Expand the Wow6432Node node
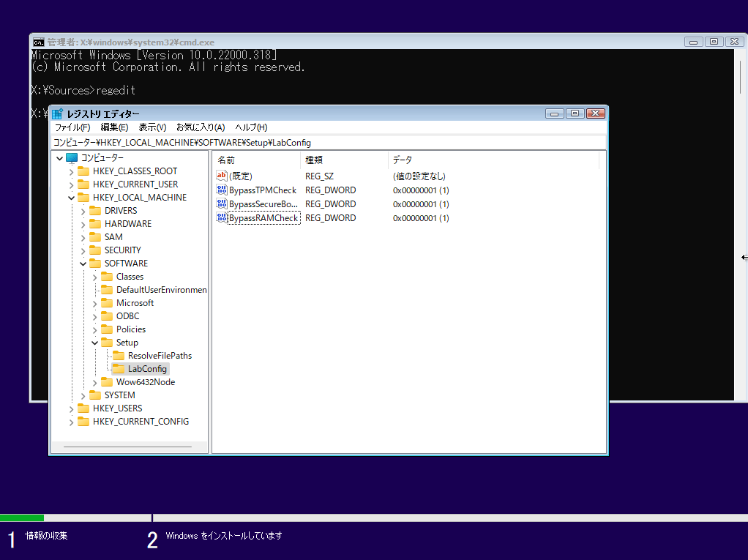The image size is (748, 560). (94, 383)
